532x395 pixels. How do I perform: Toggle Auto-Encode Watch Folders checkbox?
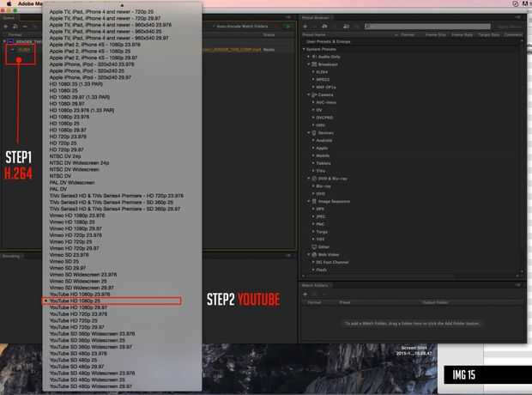click(215, 26)
